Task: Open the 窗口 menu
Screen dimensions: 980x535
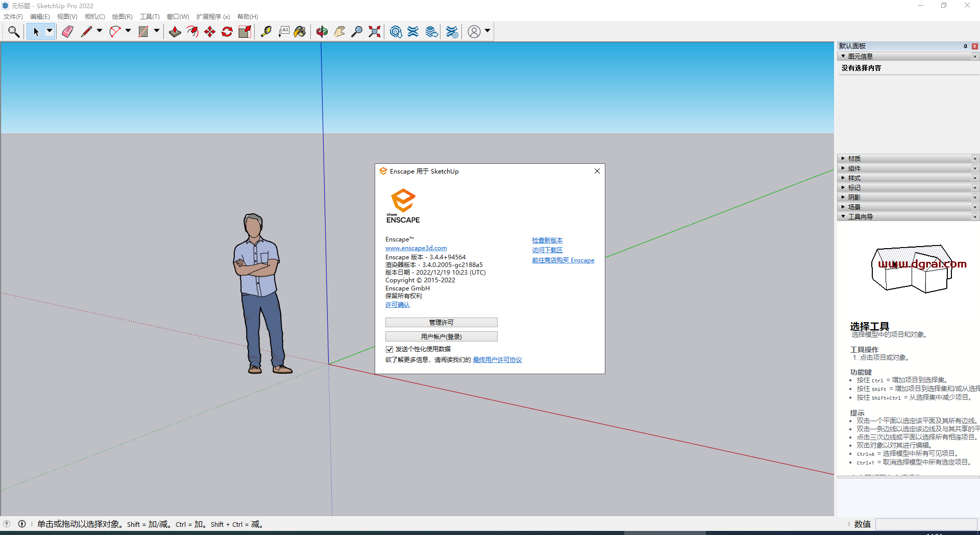Action: pyautogui.click(x=177, y=16)
